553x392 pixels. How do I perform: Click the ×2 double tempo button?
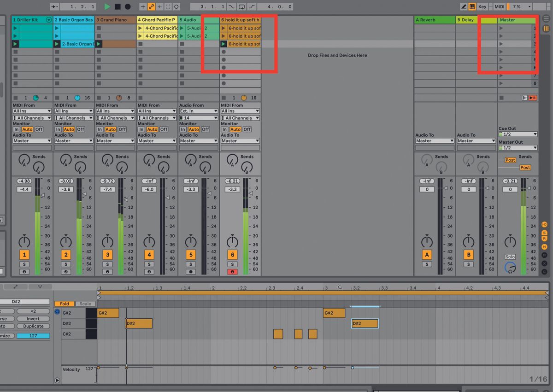[33, 311]
